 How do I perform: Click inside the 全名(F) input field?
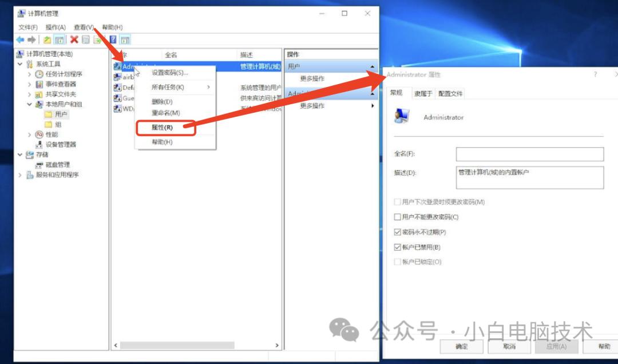click(x=529, y=154)
